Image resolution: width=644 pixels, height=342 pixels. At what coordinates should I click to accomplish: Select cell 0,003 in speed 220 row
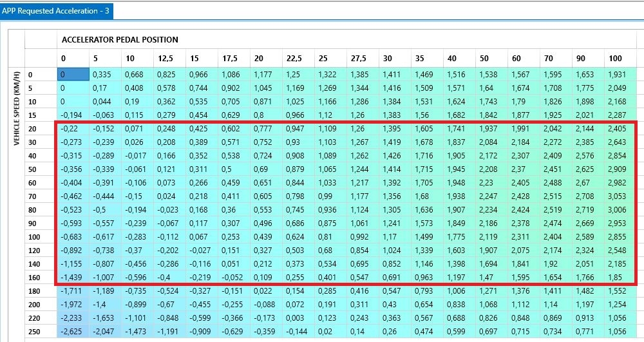298,318
